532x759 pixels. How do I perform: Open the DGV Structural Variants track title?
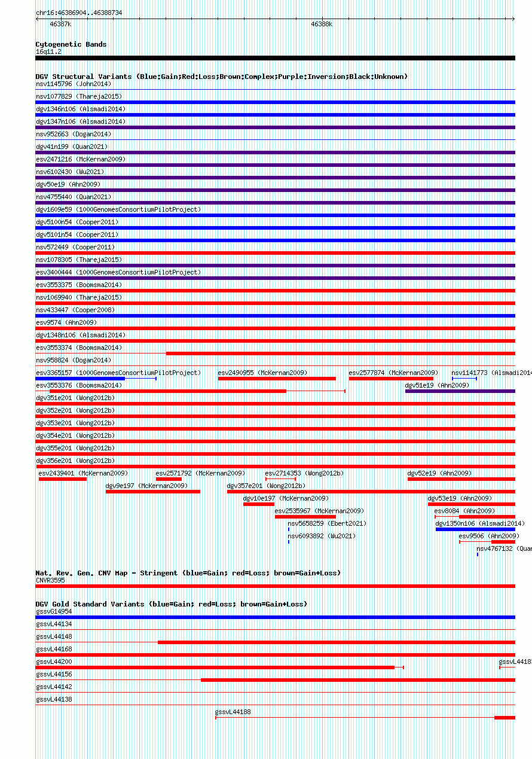pyautogui.click(x=221, y=77)
